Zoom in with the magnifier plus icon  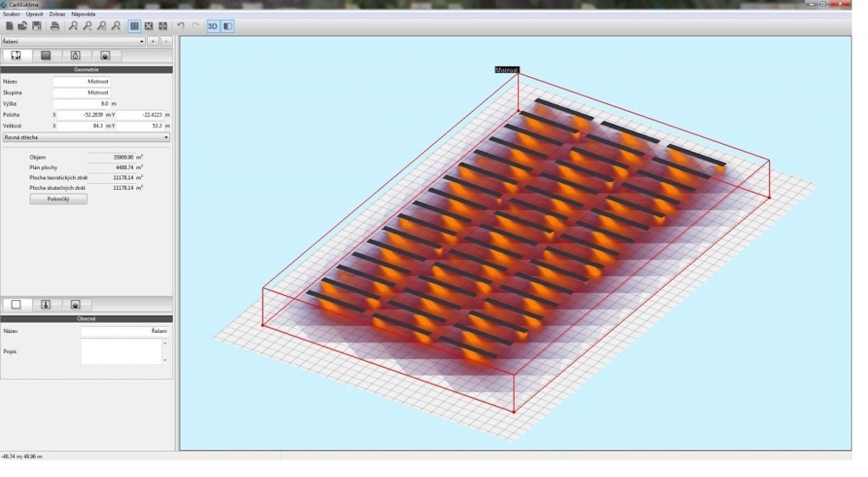pyautogui.click(x=74, y=27)
